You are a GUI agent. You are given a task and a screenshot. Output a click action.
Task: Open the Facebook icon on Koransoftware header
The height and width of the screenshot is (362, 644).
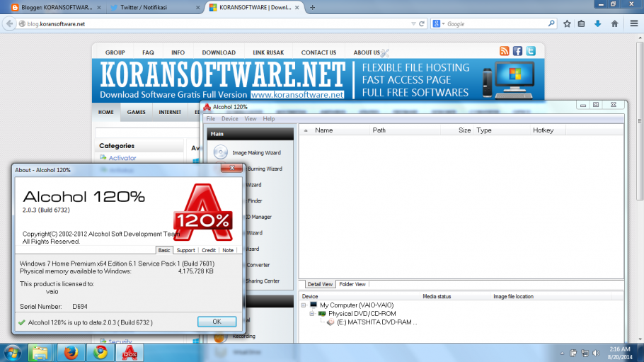pyautogui.click(x=517, y=51)
